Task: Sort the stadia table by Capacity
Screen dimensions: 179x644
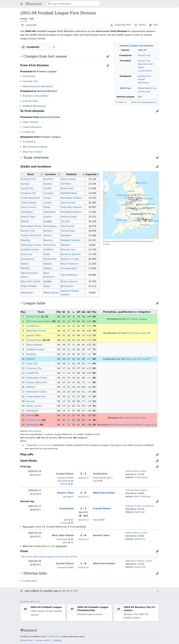Action: coord(92,174)
